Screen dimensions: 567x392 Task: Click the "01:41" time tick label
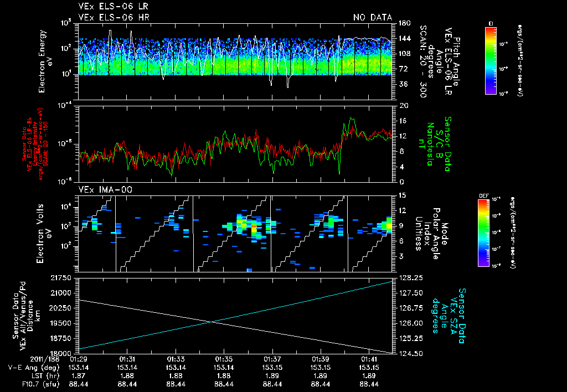[x=369, y=359]
